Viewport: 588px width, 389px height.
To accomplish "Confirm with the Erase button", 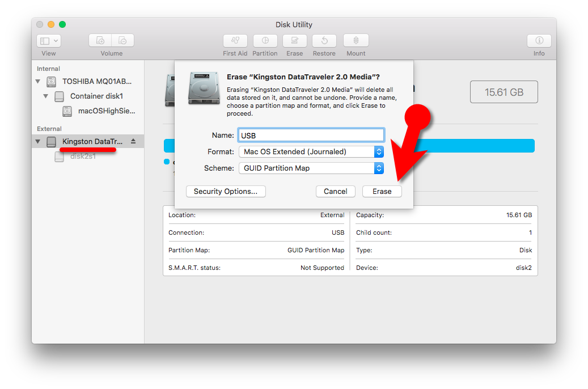I will pyautogui.click(x=382, y=191).
